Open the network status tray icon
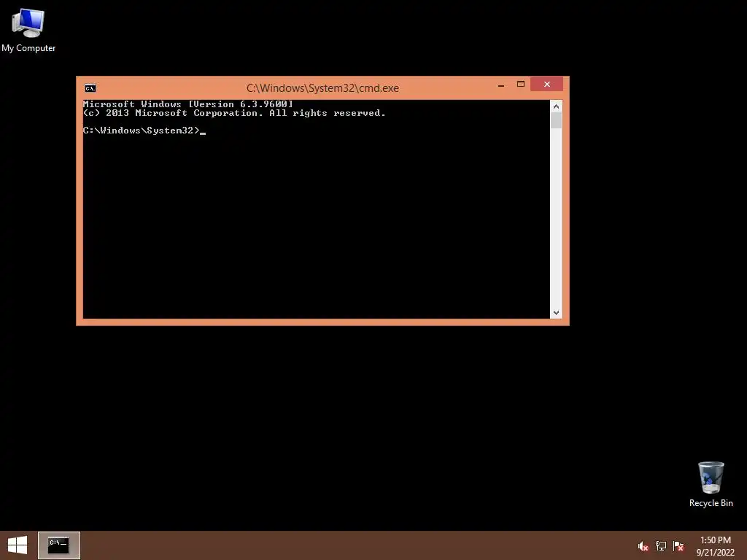This screenshot has width=747, height=560. tap(660, 546)
